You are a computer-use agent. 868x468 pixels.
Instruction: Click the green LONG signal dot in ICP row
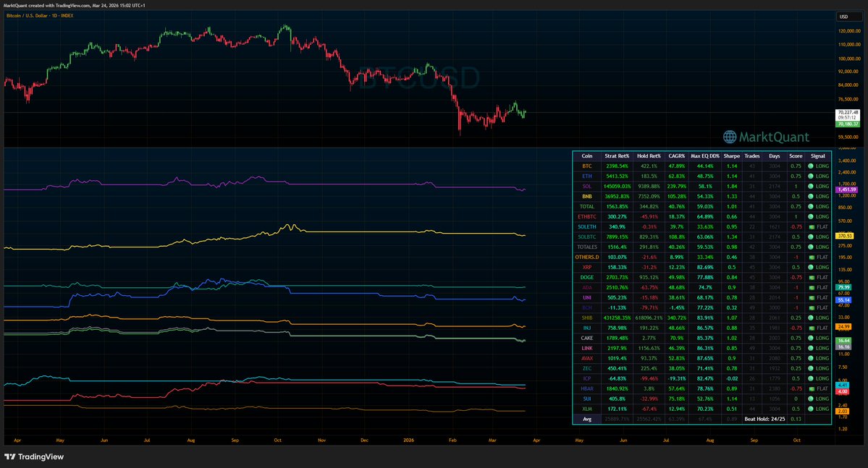[810, 378]
